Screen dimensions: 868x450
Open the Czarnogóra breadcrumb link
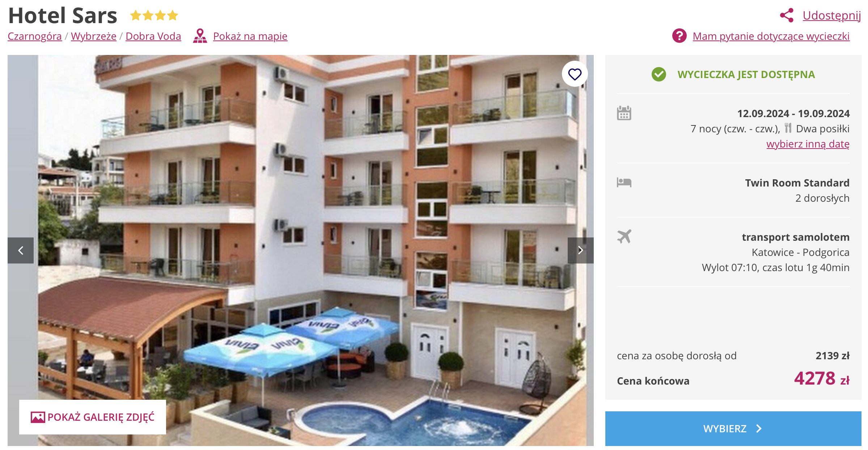point(35,36)
